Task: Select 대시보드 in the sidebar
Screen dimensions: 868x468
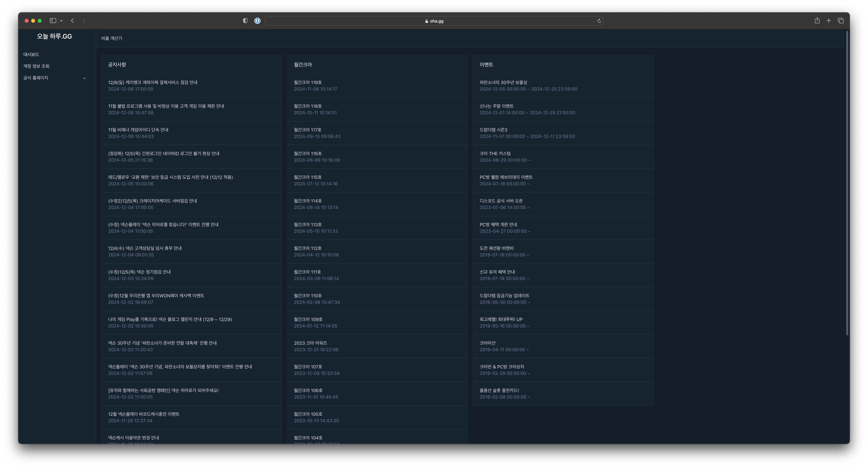Action: point(31,54)
